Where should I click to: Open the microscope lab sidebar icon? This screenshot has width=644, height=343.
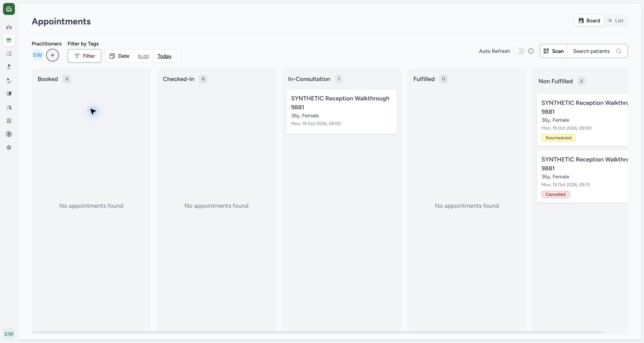[9, 80]
